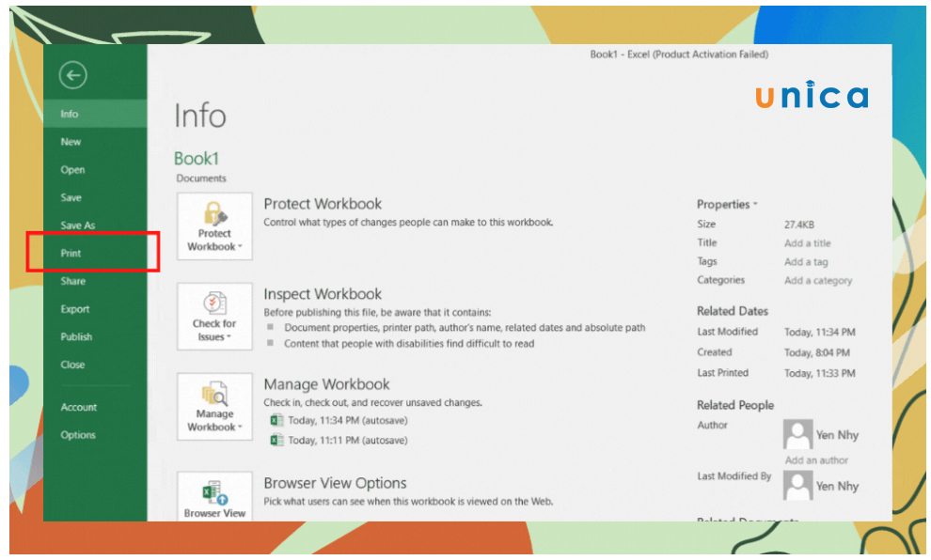931x560 pixels.
Task: Click the Last Modified By avatar
Action: tap(797, 485)
